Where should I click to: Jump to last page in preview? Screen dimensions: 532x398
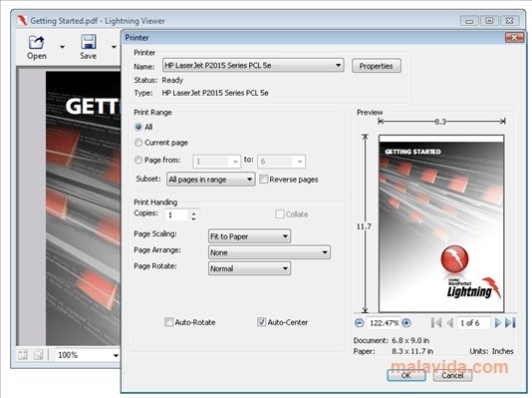point(510,322)
